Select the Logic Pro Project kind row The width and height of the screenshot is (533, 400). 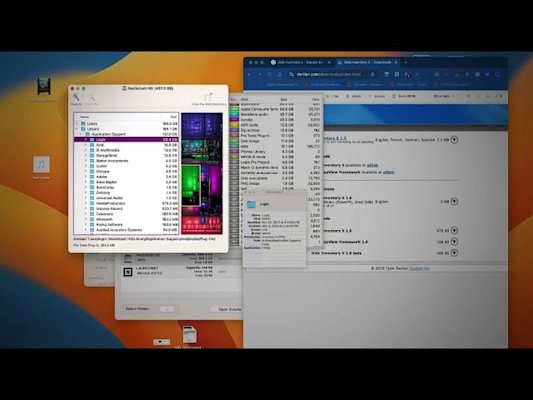275,162
